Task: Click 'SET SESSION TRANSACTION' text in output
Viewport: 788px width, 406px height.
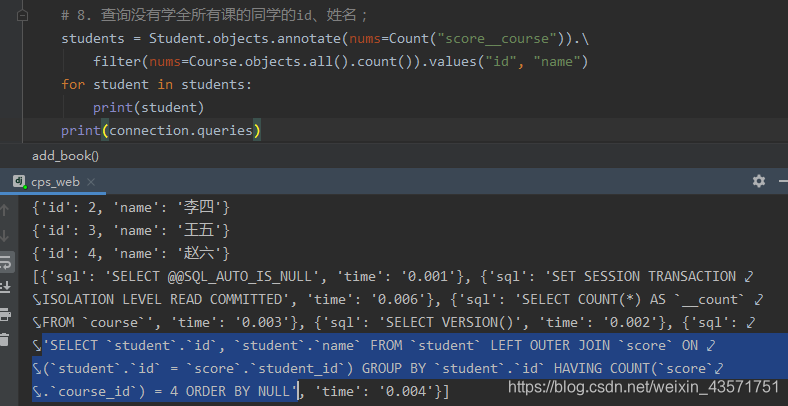Action: point(644,276)
